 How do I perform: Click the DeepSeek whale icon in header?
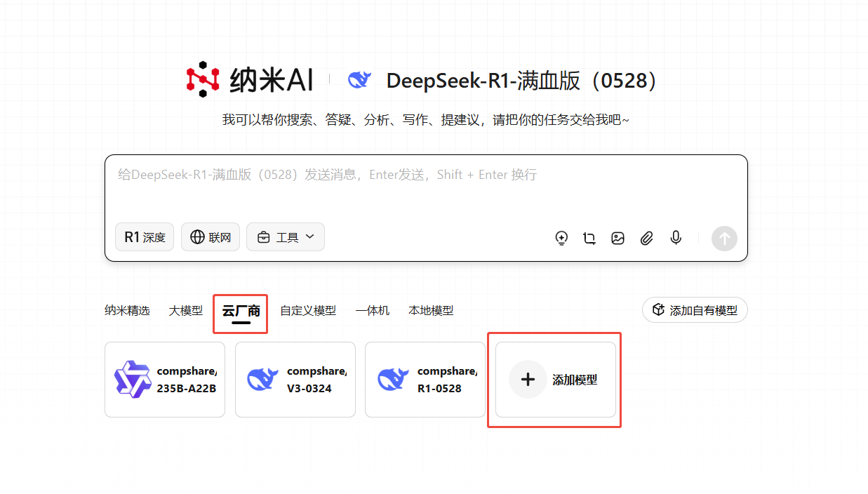pos(359,80)
